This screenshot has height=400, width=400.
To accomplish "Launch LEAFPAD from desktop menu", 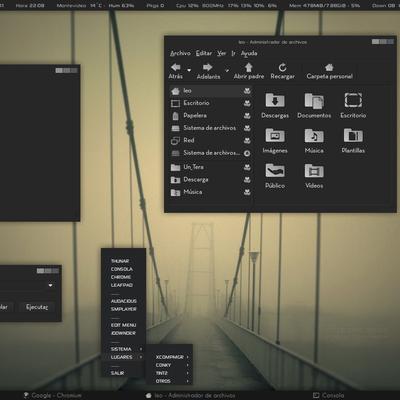I will pos(123,285).
